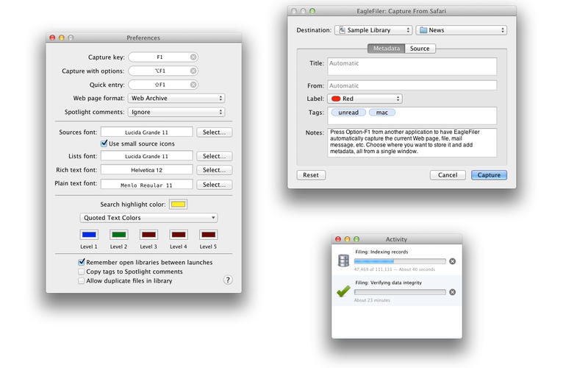Select the Lists font button
588x368 pixels.
[214, 156]
